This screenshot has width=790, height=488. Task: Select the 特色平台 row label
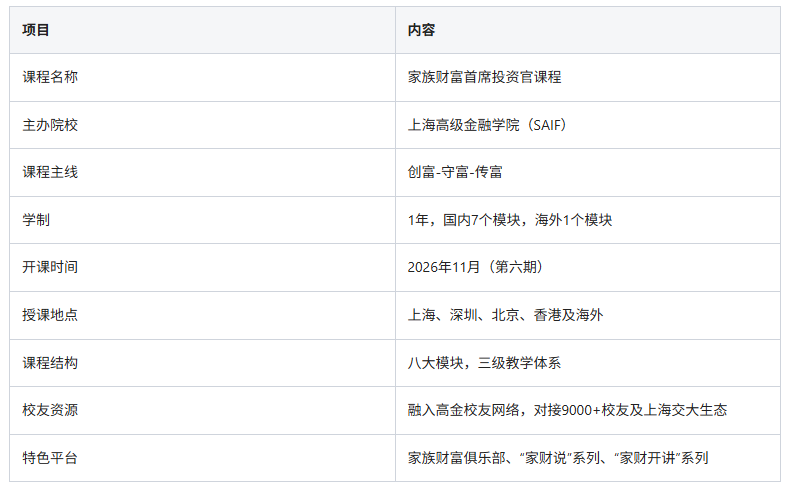[x=50, y=458]
